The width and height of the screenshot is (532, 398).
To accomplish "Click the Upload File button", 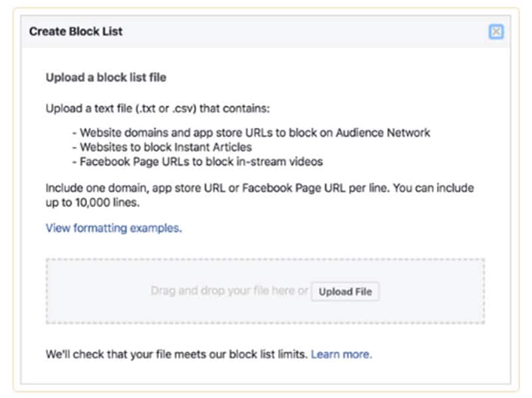I will pos(345,292).
